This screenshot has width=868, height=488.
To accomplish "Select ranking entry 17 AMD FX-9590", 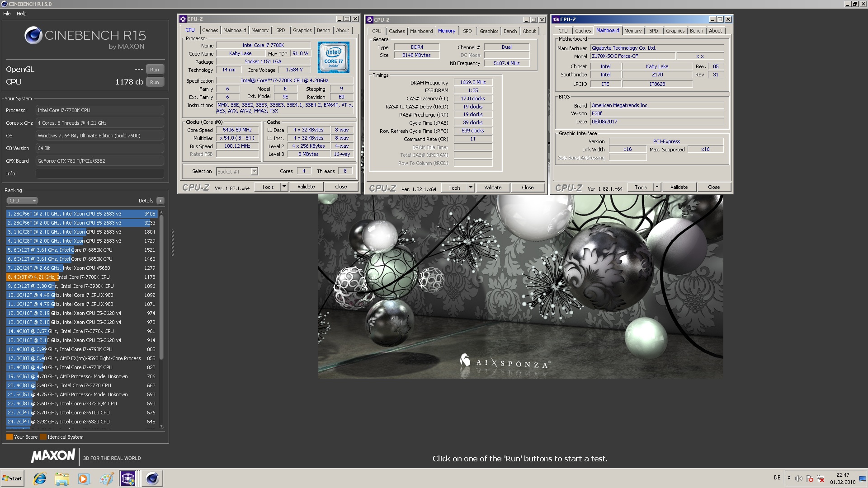I will (x=81, y=358).
